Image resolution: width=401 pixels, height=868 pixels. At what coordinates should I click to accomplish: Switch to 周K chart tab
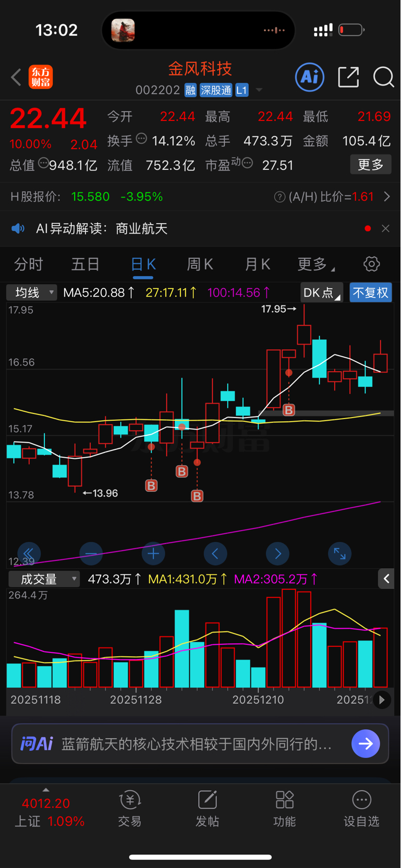click(200, 264)
